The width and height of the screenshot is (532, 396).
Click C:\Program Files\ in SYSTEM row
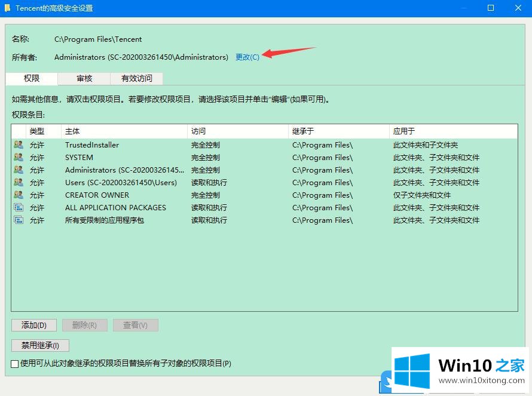[x=322, y=157]
